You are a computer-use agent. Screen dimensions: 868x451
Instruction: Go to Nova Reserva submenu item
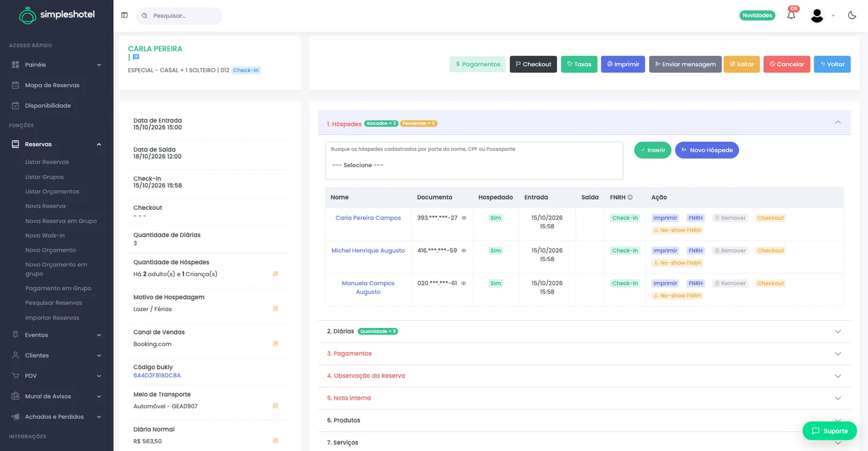(45, 206)
